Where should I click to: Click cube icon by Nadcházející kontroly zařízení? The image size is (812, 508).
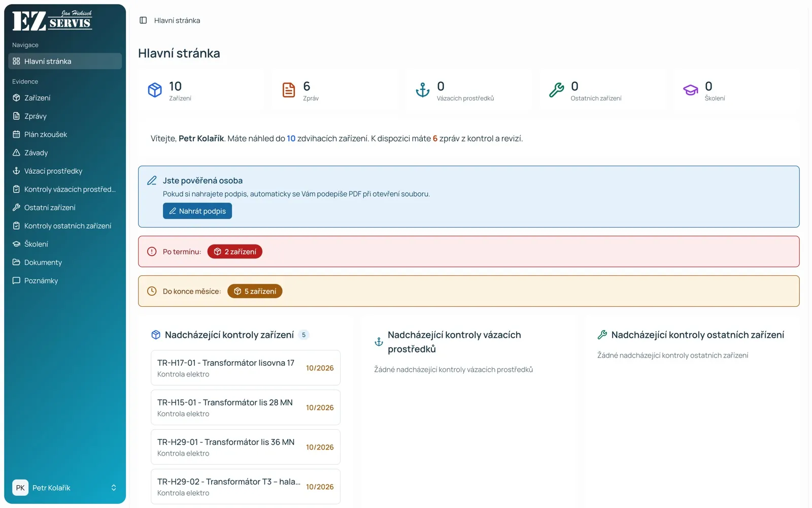[156, 335]
